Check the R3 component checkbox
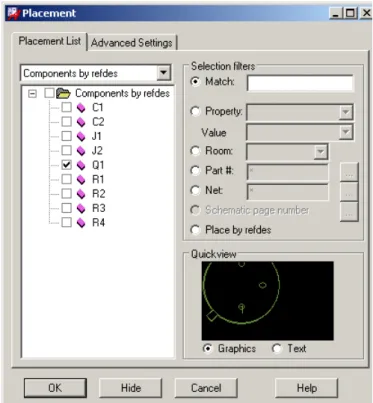Image resolution: width=373 pixels, height=403 pixels. click(x=67, y=208)
